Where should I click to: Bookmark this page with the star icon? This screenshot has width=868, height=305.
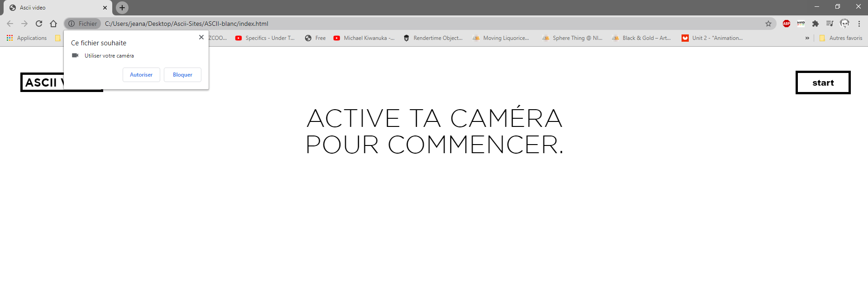coord(768,24)
